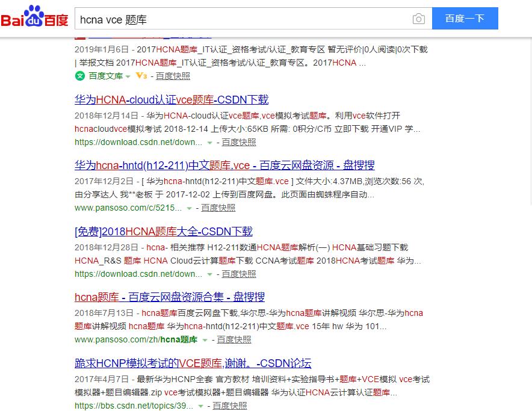
Task: Click the 百度文库 source link
Action: coord(105,76)
